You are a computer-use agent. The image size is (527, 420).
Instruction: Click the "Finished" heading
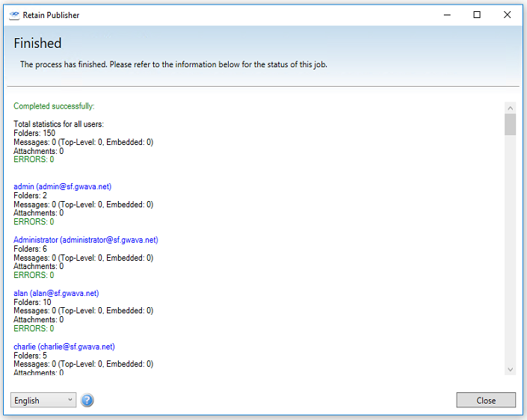click(x=37, y=43)
